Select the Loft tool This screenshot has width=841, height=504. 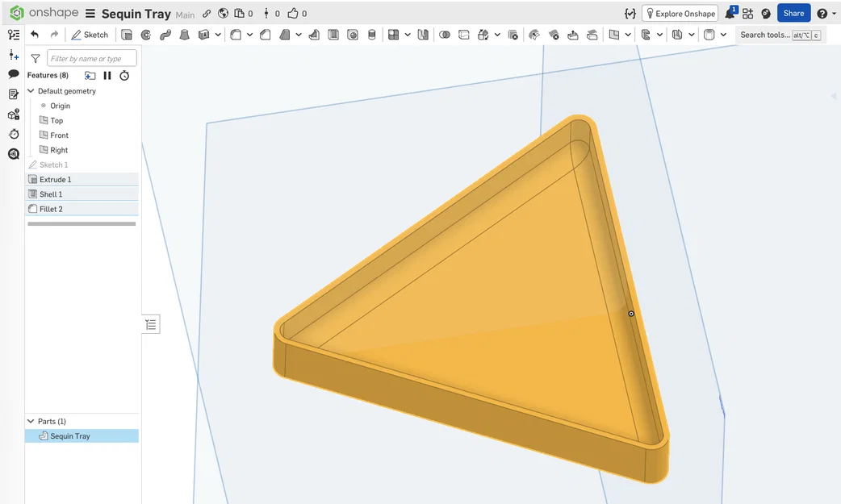click(x=185, y=35)
